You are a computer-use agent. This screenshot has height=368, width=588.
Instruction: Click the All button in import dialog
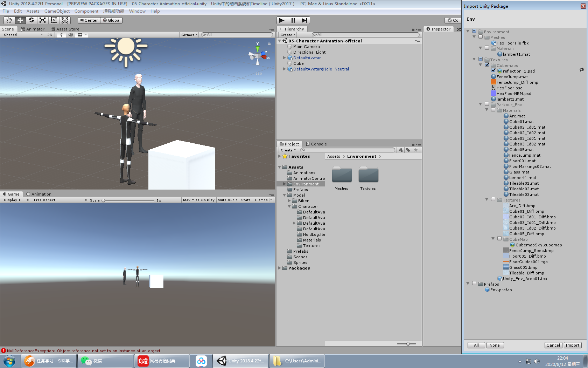tap(476, 345)
